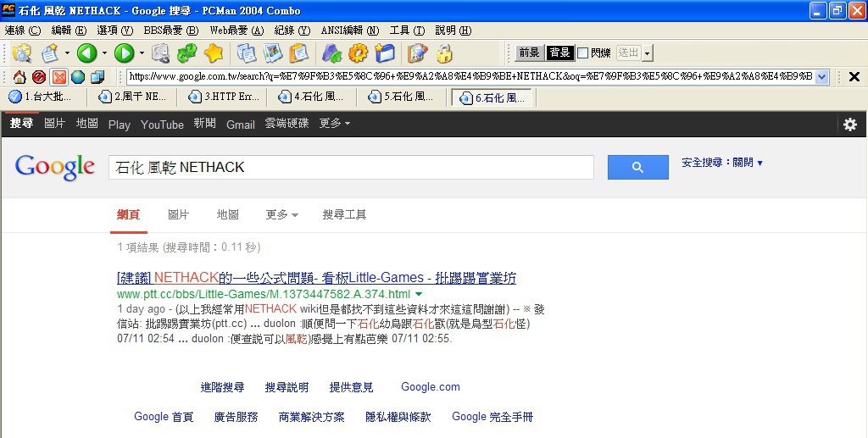Screen dimensions: 868x438
Task: Click the reconnect computer icon
Action: click(160, 53)
